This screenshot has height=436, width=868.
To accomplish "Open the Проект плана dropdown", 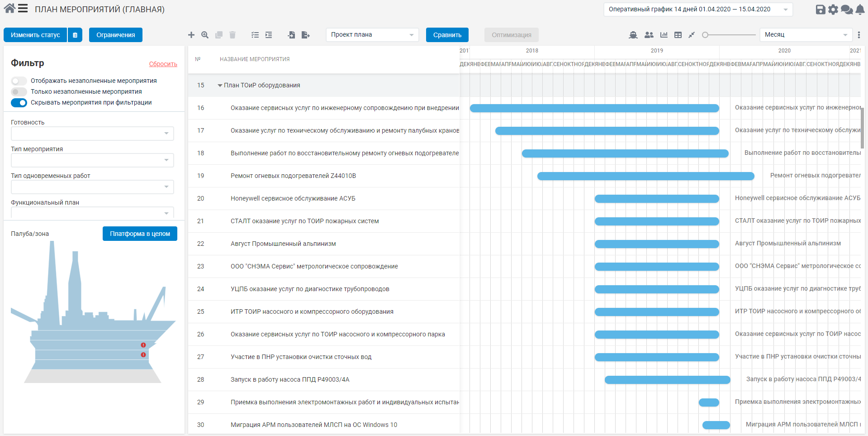I will (x=372, y=35).
